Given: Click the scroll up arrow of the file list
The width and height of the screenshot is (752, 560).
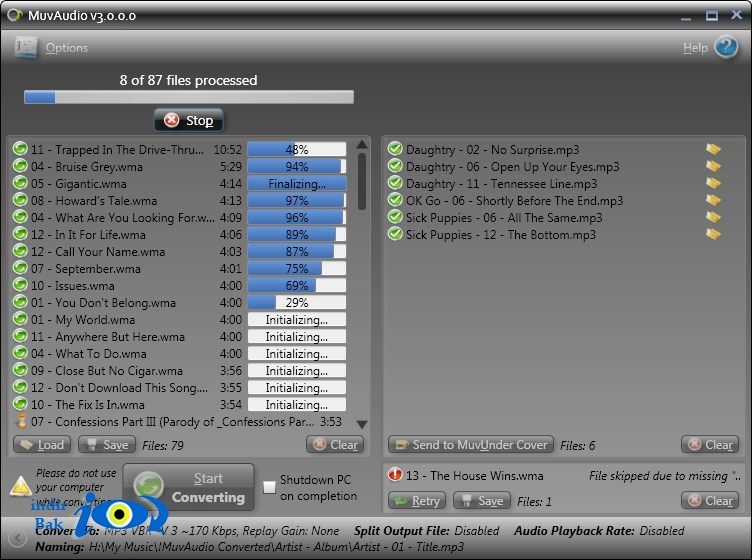Looking at the screenshot, I should tap(362, 144).
